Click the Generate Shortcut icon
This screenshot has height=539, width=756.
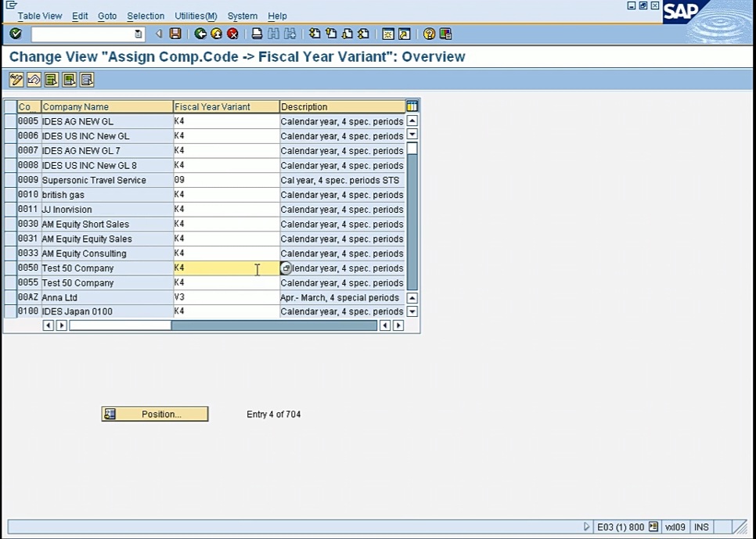coord(404,34)
